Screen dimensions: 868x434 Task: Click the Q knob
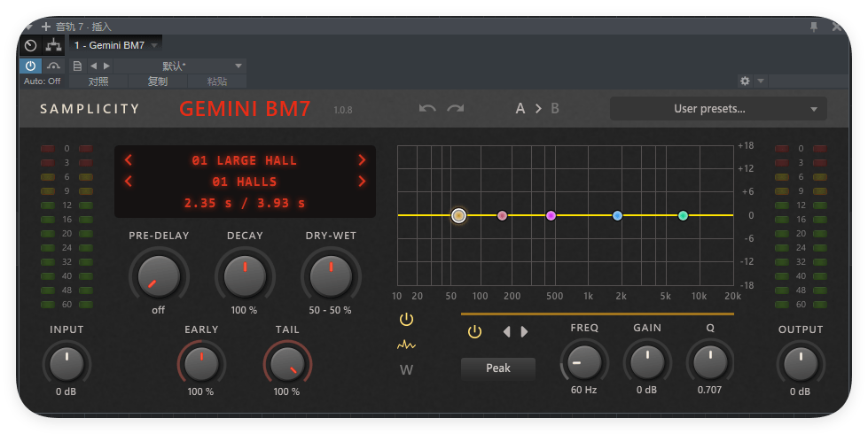click(710, 362)
